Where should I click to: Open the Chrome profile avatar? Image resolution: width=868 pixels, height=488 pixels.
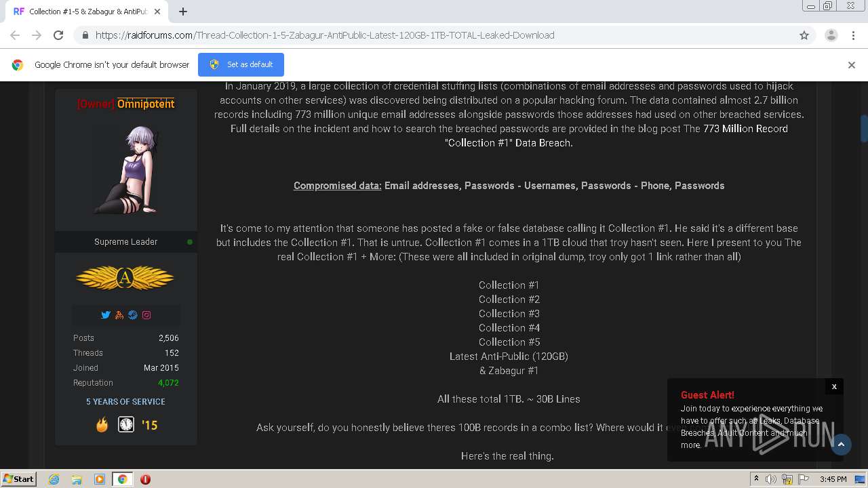click(x=831, y=35)
